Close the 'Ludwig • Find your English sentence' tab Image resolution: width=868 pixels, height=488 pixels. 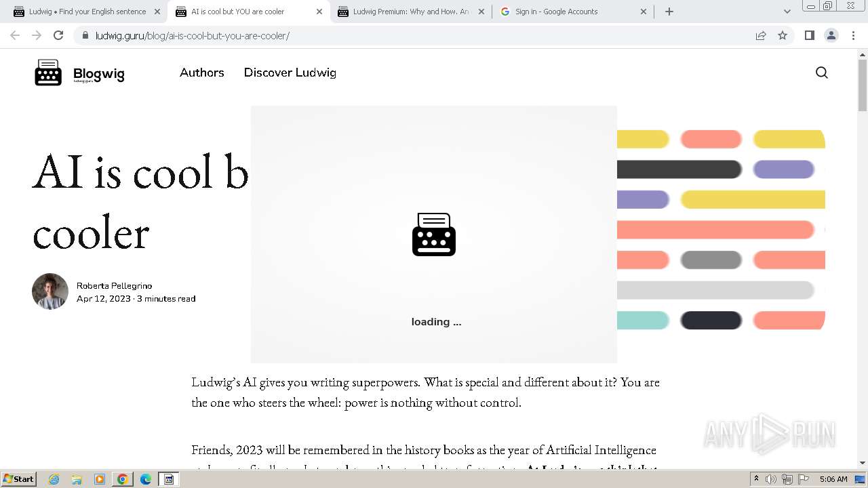click(x=157, y=12)
